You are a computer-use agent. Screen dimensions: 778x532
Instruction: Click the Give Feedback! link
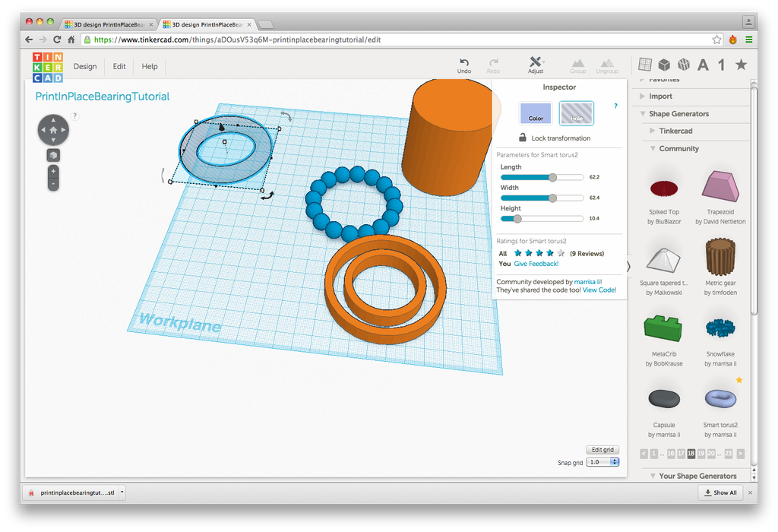click(x=536, y=264)
